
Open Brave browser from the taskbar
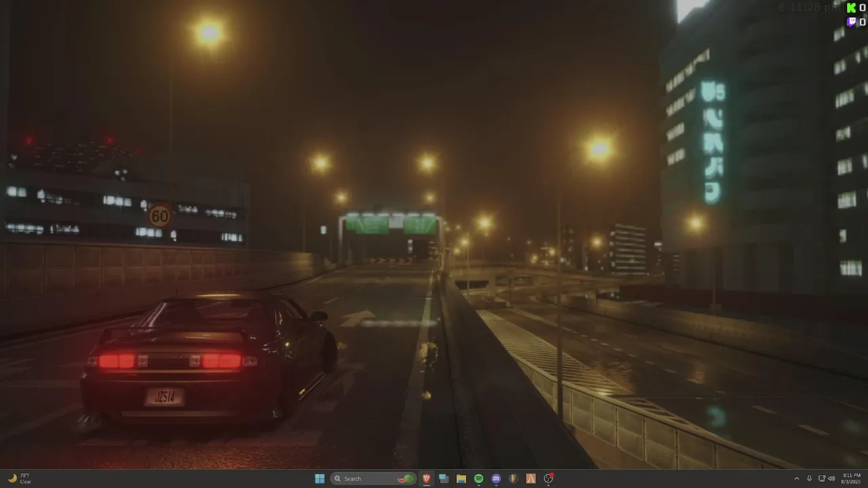pos(427,479)
